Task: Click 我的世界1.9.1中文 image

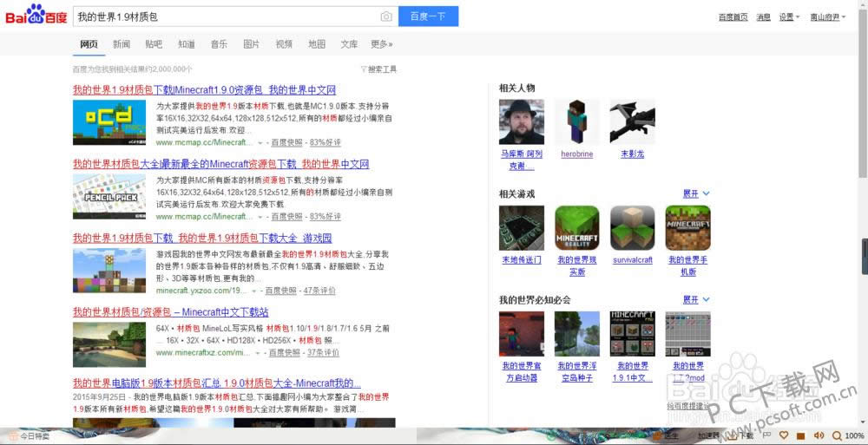Action: pos(632,334)
